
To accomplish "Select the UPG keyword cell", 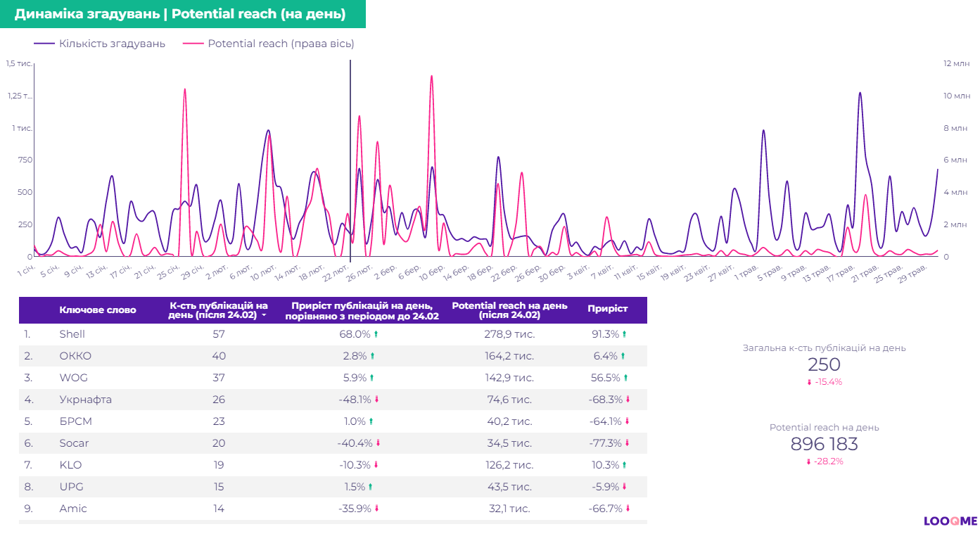I will [71, 487].
